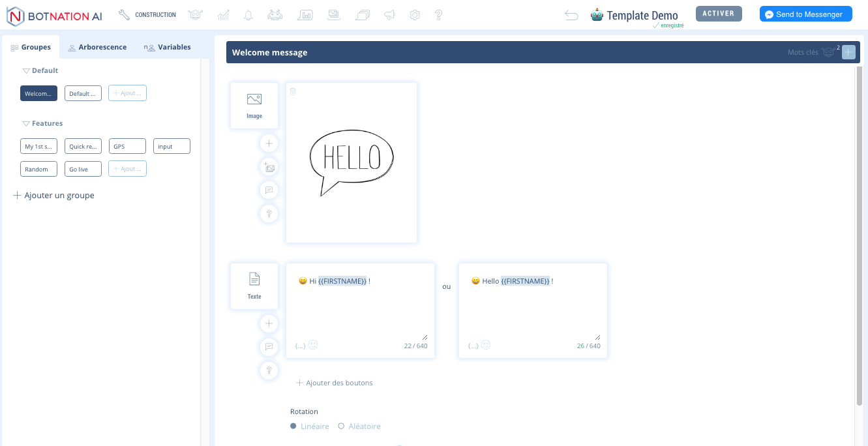
Task: Select the Linéaire rotation option
Action: coord(293,426)
